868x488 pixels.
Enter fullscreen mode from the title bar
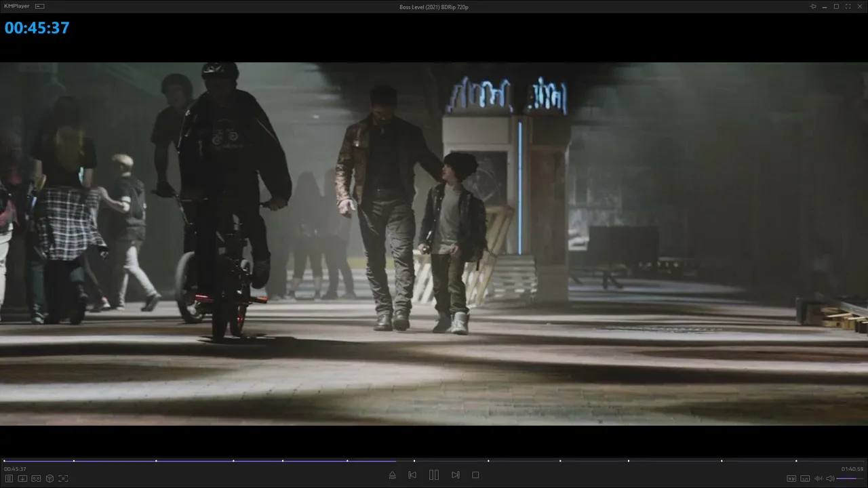pyautogui.click(x=848, y=6)
